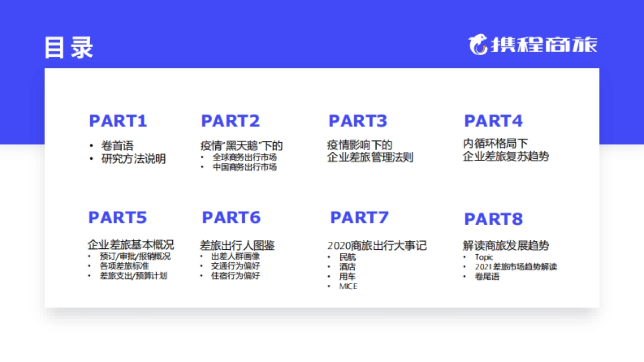
Task: Click the 中国商务出行市场 entry
Action: [x=244, y=167]
